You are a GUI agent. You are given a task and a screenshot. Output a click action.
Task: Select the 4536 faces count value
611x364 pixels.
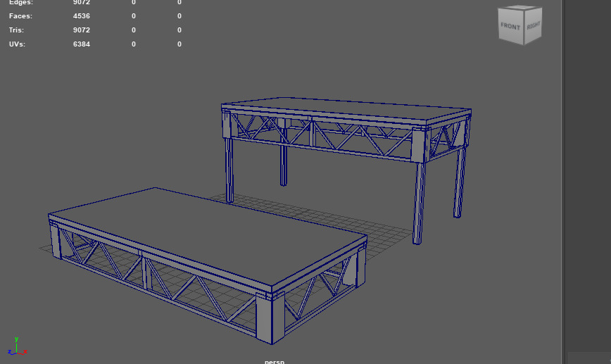(x=82, y=16)
